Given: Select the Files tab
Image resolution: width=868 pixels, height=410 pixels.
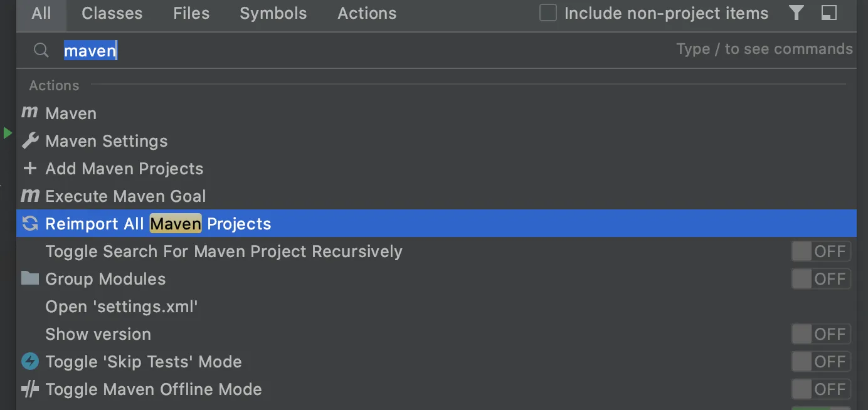Looking at the screenshot, I should 191,14.
